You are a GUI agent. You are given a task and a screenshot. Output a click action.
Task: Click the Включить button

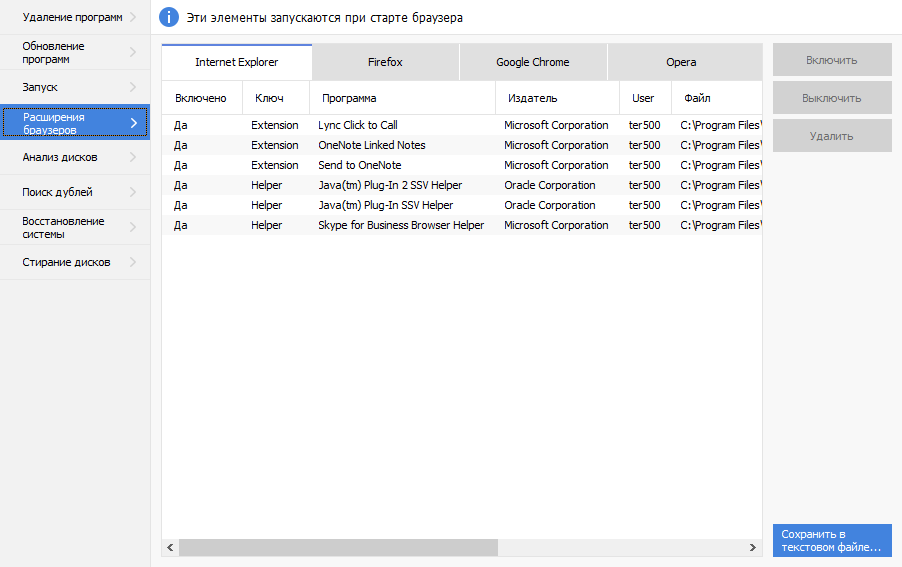click(832, 60)
